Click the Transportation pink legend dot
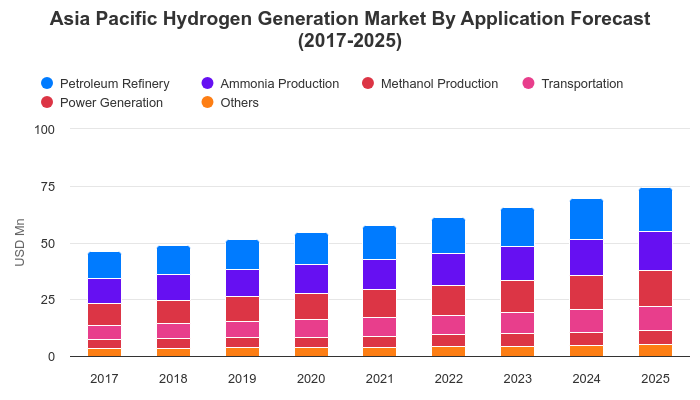700x400 pixels. point(529,83)
